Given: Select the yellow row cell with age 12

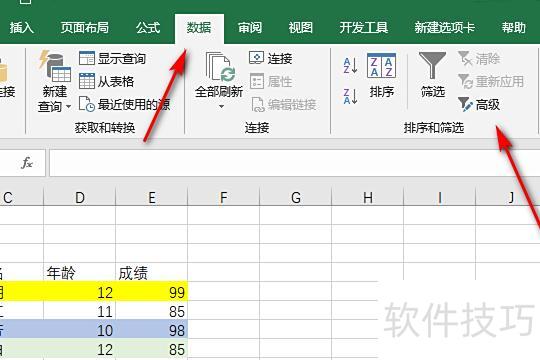Looking at the screenshot, I should [80, 291].
